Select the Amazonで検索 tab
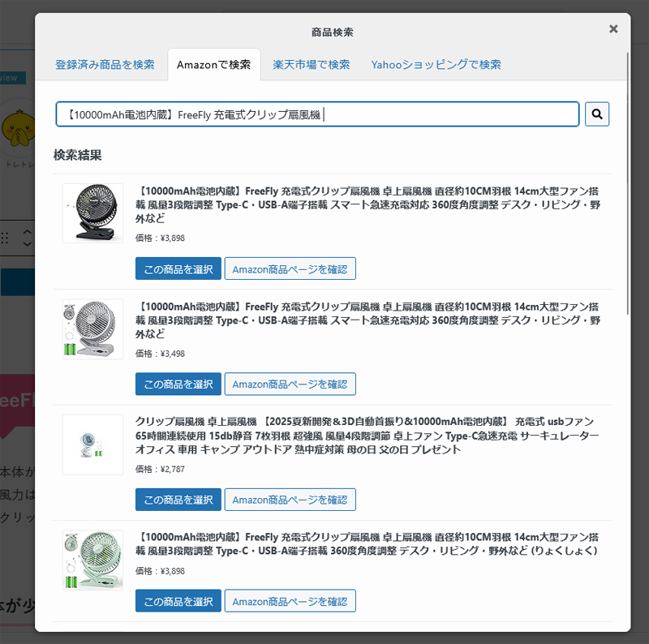The height and width of the screenshot is (644, 649). pos(214,64)
